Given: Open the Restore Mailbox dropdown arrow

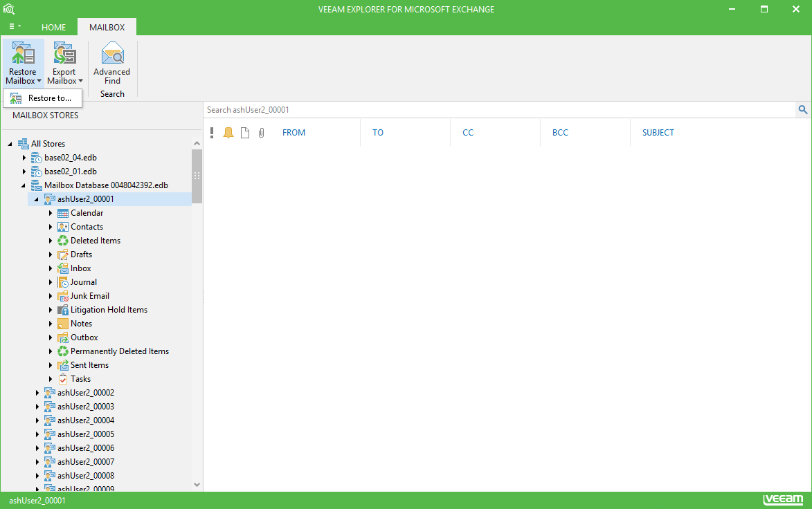Looking at the screenshot, I should (39, 81).
